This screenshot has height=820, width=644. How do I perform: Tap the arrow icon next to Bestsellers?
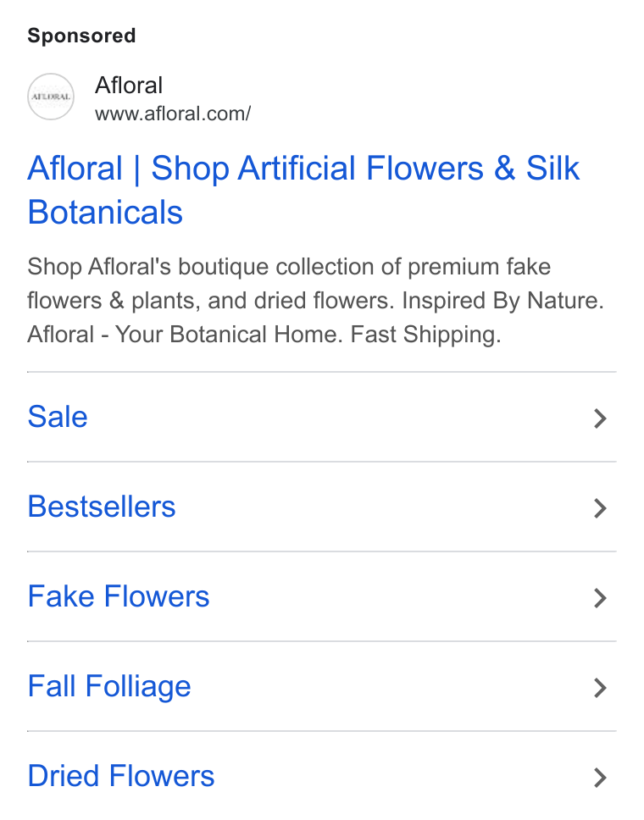[600, 508]
